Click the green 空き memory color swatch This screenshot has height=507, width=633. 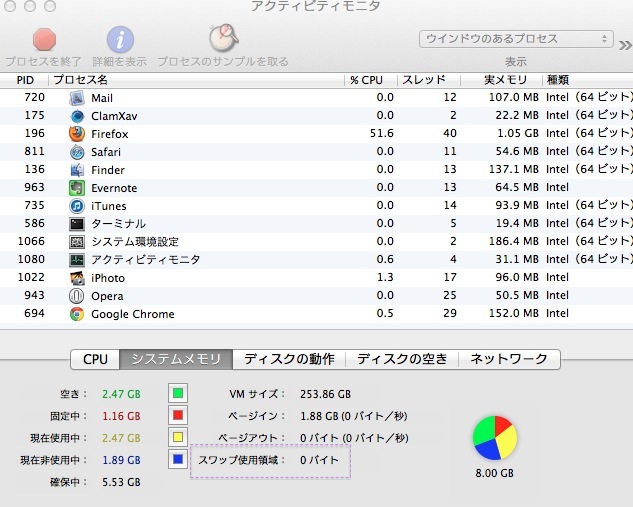178,394
